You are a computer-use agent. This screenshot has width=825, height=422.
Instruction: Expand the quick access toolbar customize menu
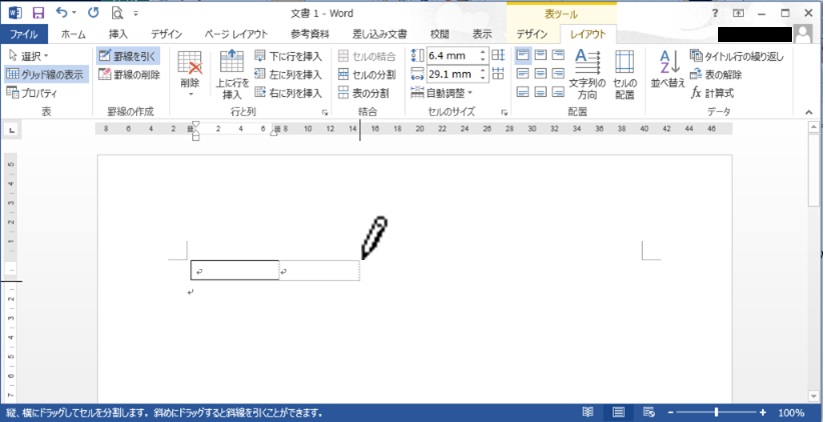point(136,14)
